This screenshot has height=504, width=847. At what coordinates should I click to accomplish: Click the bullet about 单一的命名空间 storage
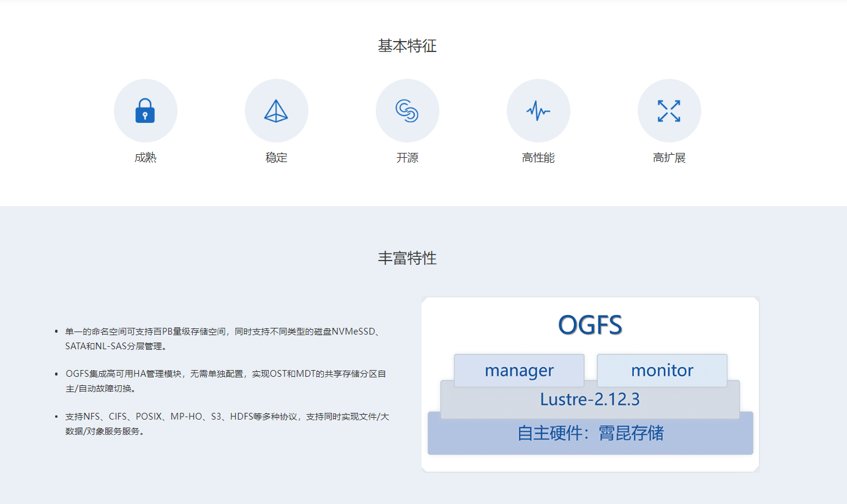pyautogui.click(x=223, y=339)
